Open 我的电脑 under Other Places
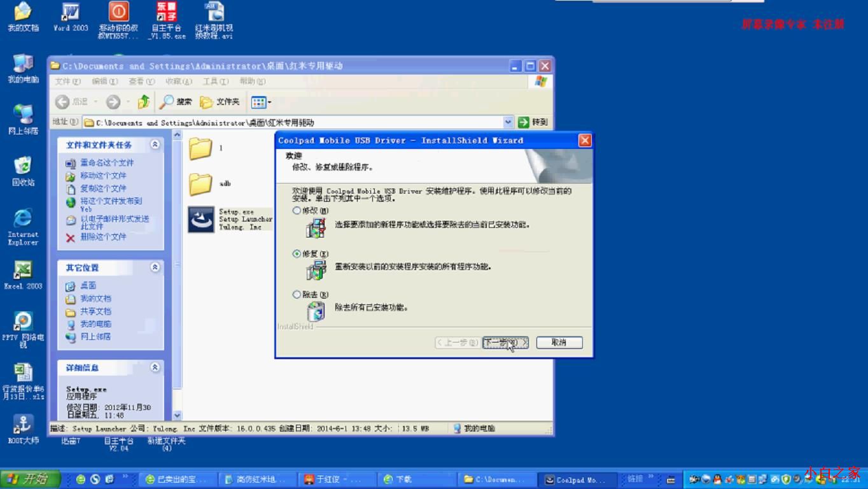Viewport: 868px width, 489px height. 95,324
